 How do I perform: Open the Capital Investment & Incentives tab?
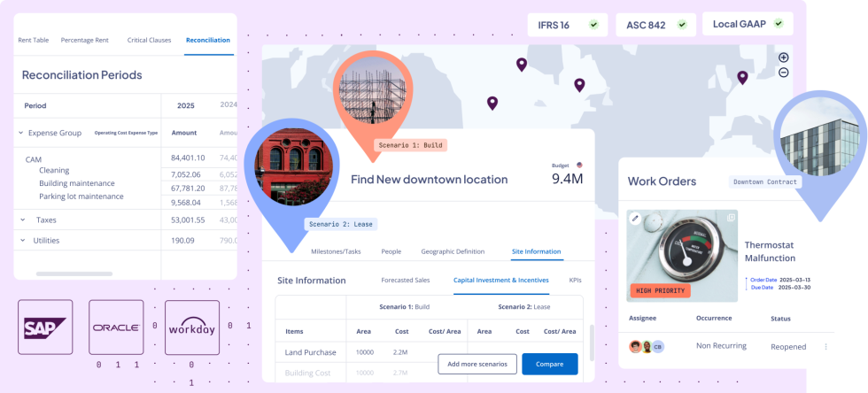point(500,280)
